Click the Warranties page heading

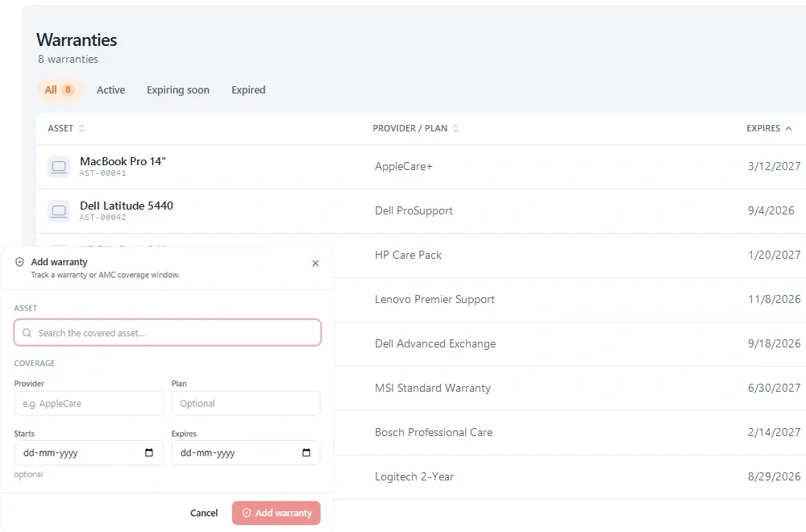77,40
